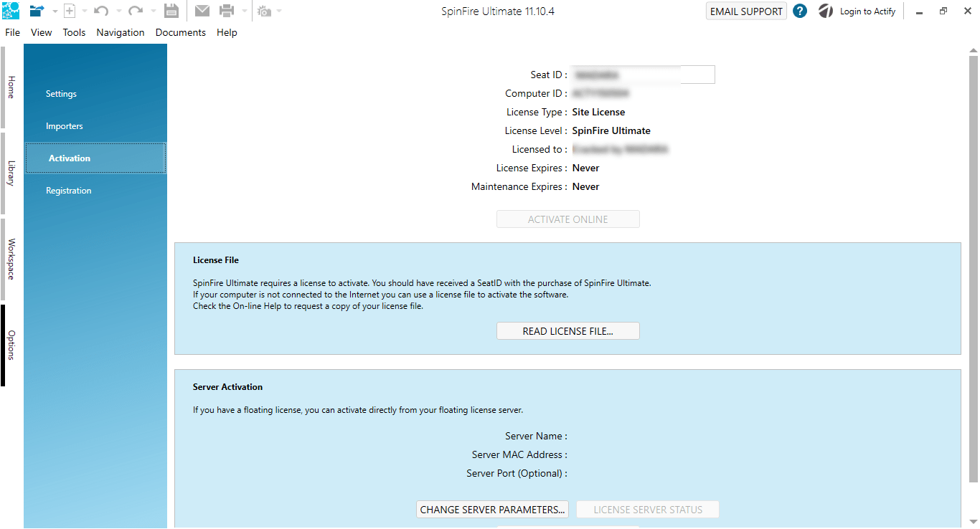Image resolution: width=980 pixels, height=529 pixels.
Task: Switch to the Home vertical tab
Action: click(9, 87)
